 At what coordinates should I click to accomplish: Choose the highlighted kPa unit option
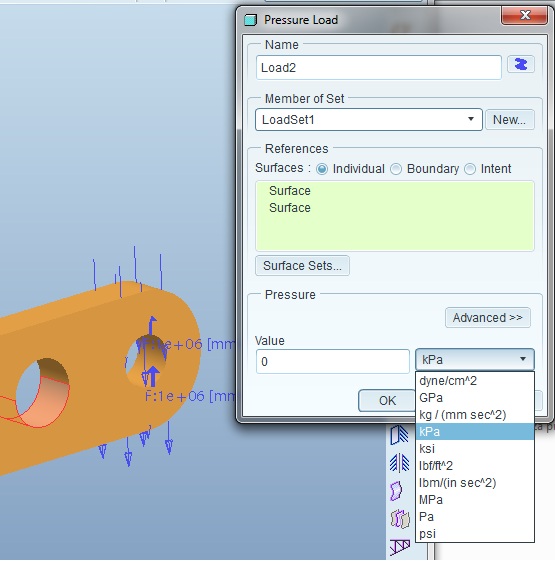tap(475, 432)
